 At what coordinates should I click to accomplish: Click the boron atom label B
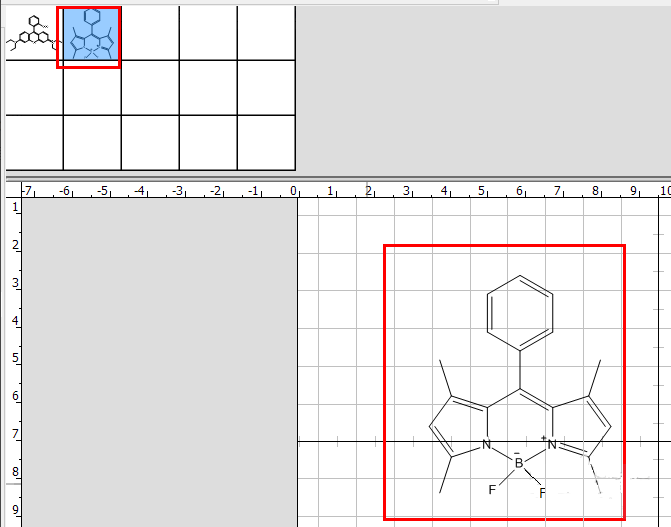pos(519,463)
